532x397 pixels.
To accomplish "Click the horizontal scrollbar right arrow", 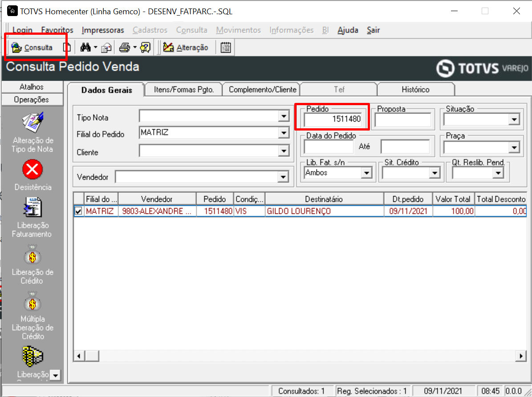I will [x=521, y=356].
